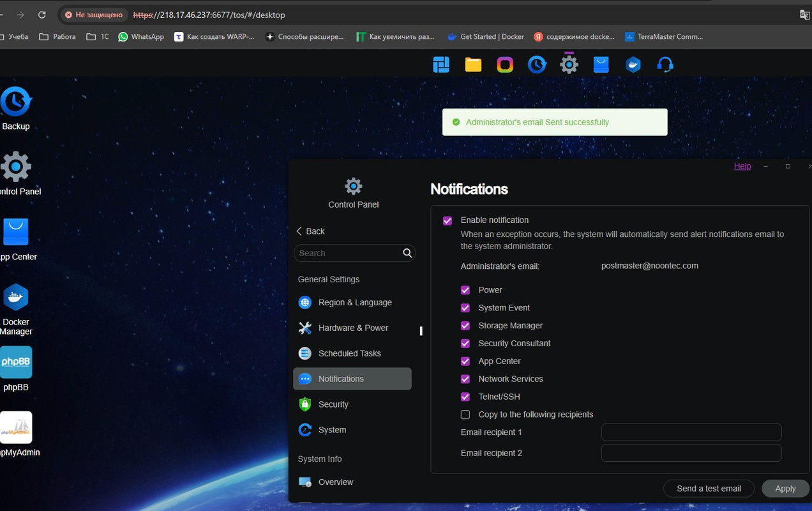Open the Control Panel desktop icon
This screenshot has width=812, height=511.
pos(16,167)
